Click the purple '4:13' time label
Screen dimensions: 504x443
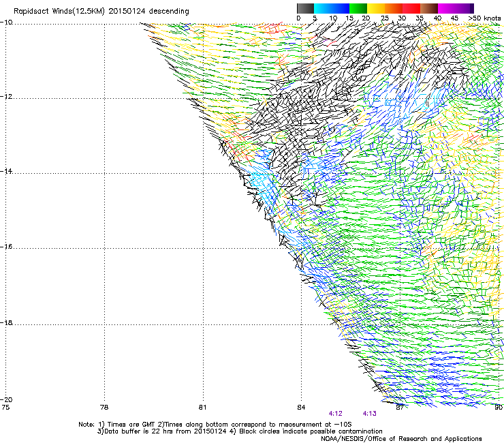click(x=369, y=414)
